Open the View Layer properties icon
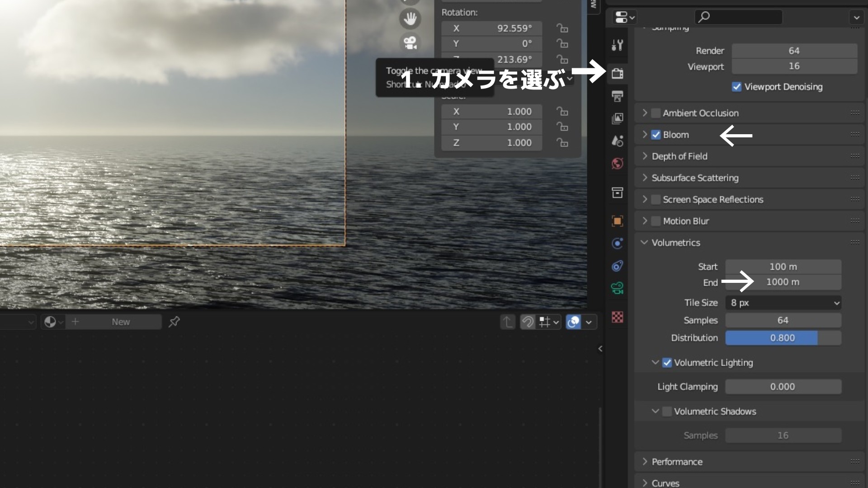This screenshot has height=488, width=868. point(617,118)
